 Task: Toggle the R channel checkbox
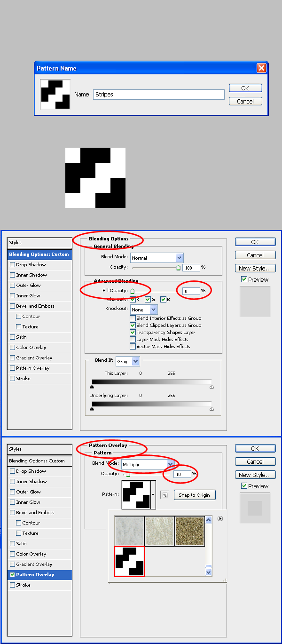coord(133,300)
